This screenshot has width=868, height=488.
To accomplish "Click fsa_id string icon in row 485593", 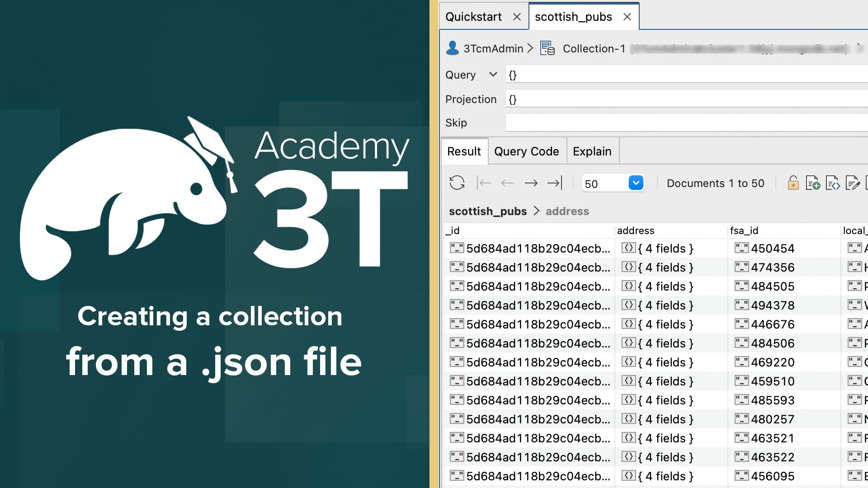I will (741, 399).
